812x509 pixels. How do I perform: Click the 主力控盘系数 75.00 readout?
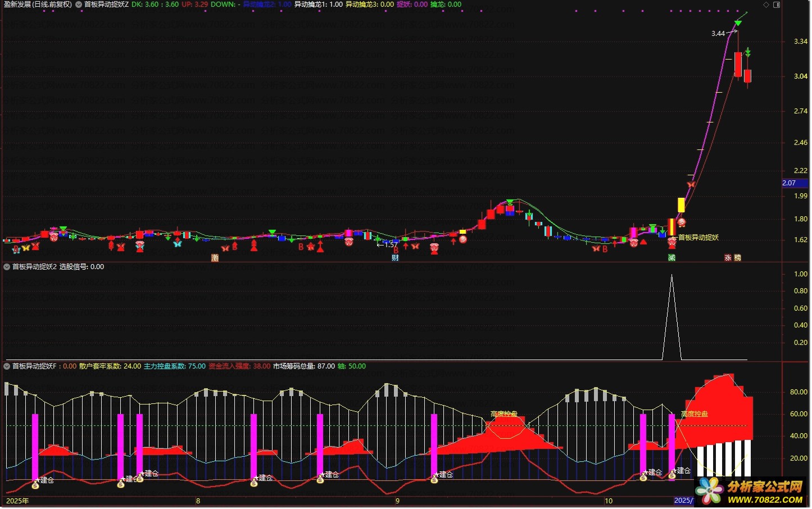coord(175,366)
